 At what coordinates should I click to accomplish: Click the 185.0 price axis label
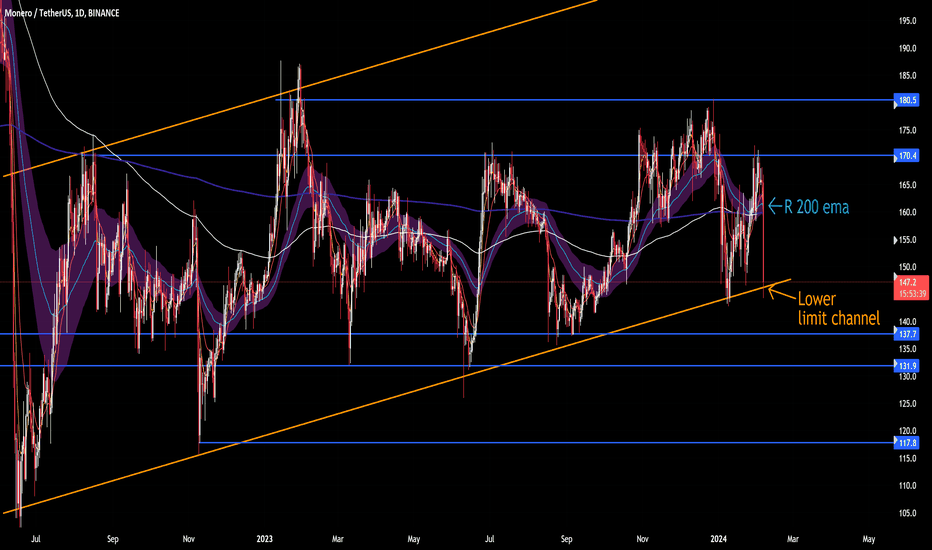click(907, 76)
